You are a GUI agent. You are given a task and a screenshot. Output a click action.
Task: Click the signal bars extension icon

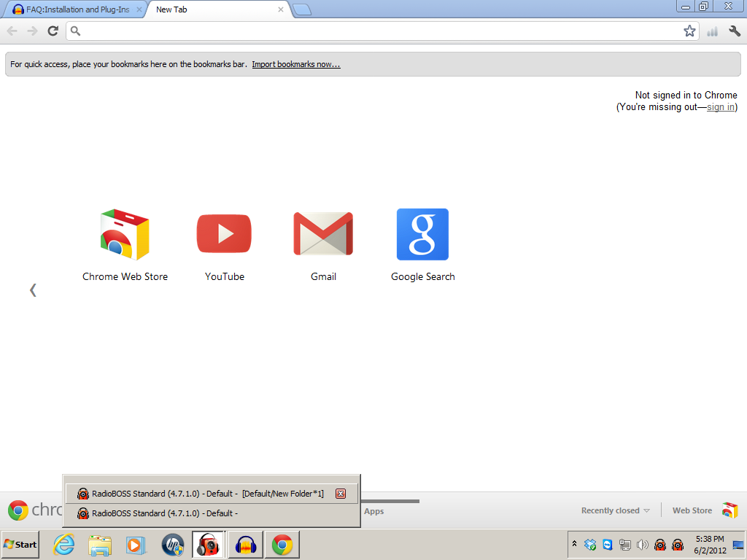coord(712,31)
